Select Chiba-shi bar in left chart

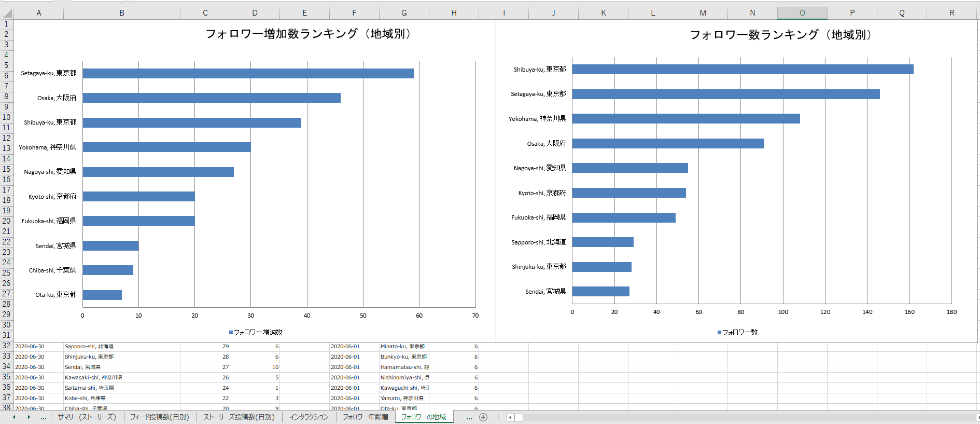(108, 270)
